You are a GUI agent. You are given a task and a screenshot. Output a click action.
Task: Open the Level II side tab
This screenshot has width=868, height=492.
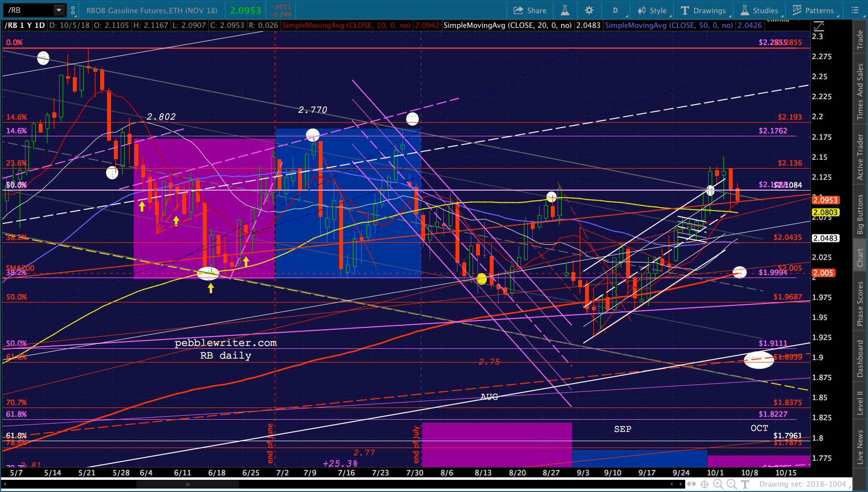(860, 403)
